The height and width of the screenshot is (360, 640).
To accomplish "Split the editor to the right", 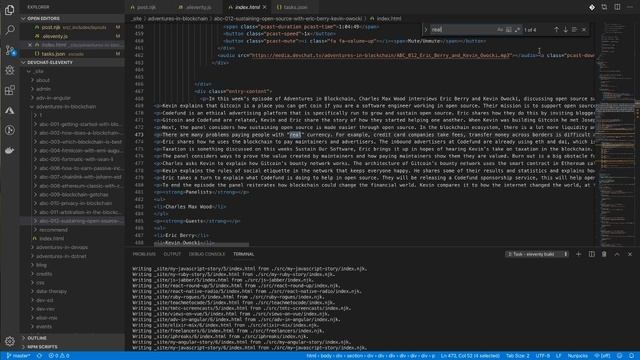I will tap(617, 7).
